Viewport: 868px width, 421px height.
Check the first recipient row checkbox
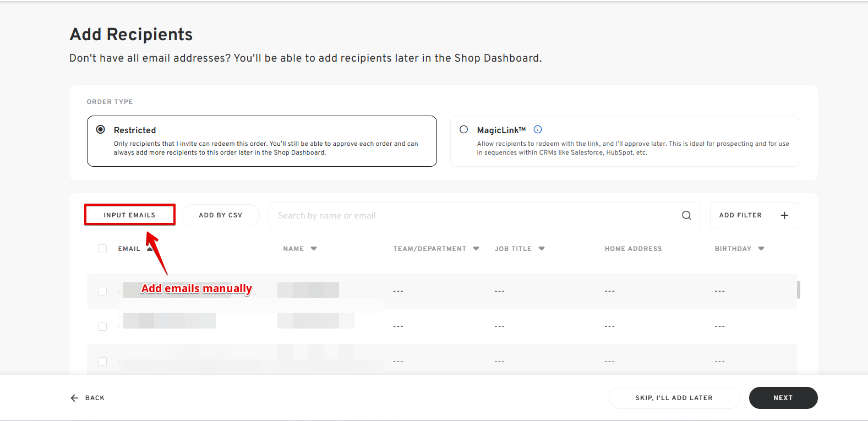(x=102, y=291)
